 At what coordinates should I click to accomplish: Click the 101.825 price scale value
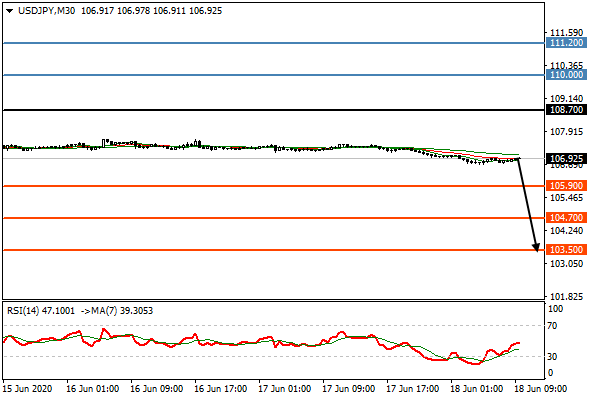point(566,297)
